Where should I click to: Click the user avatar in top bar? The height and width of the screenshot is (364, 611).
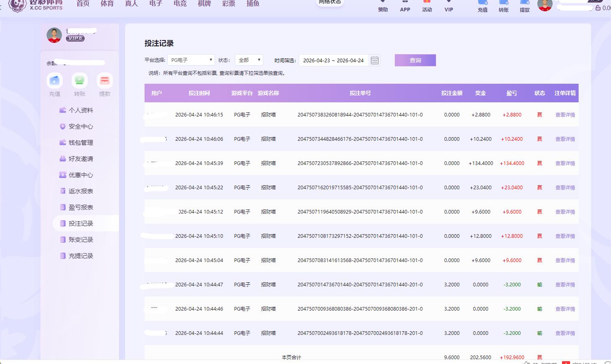coord(545,5)
